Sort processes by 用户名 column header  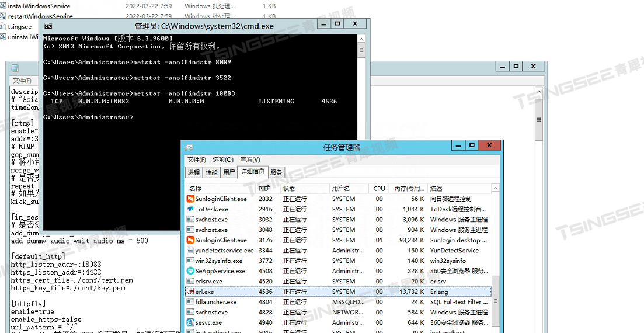349,188
